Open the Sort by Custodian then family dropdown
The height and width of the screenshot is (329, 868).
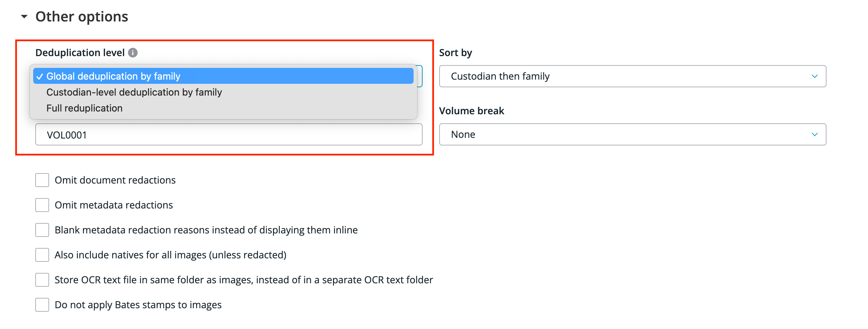632,76
